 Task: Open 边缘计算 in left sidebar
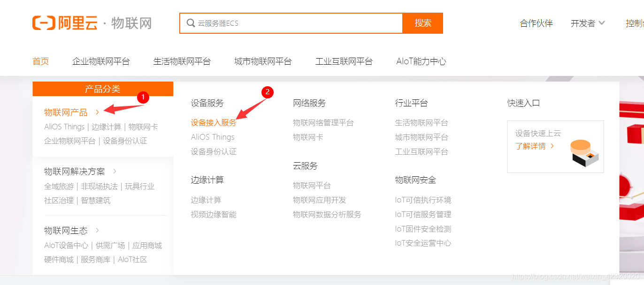coord(106,127)
